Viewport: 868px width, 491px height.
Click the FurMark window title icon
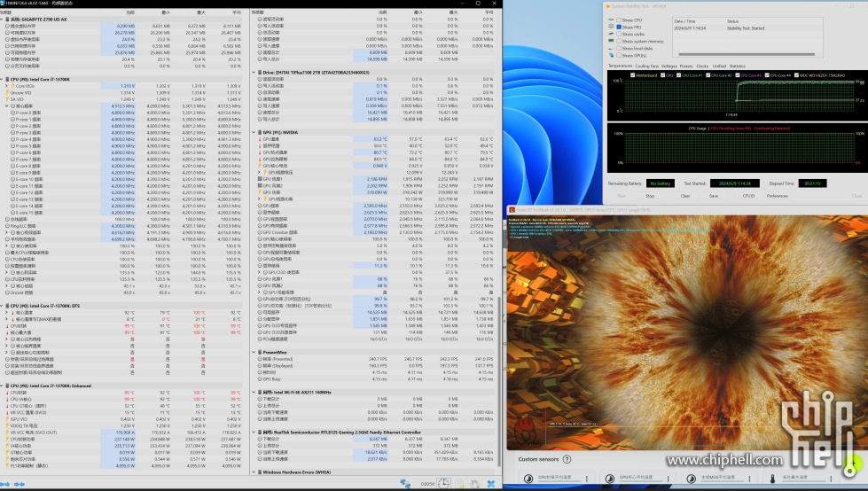(x=512, y=210)
